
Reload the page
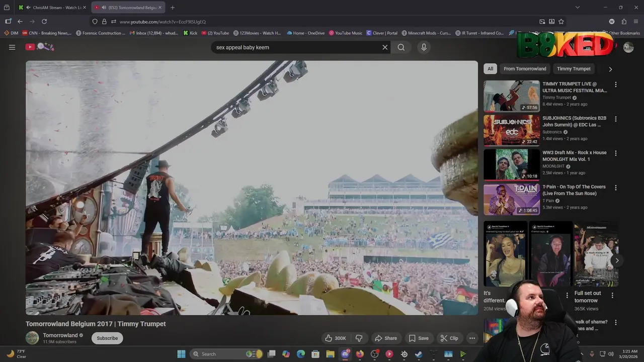coord(44,22)
